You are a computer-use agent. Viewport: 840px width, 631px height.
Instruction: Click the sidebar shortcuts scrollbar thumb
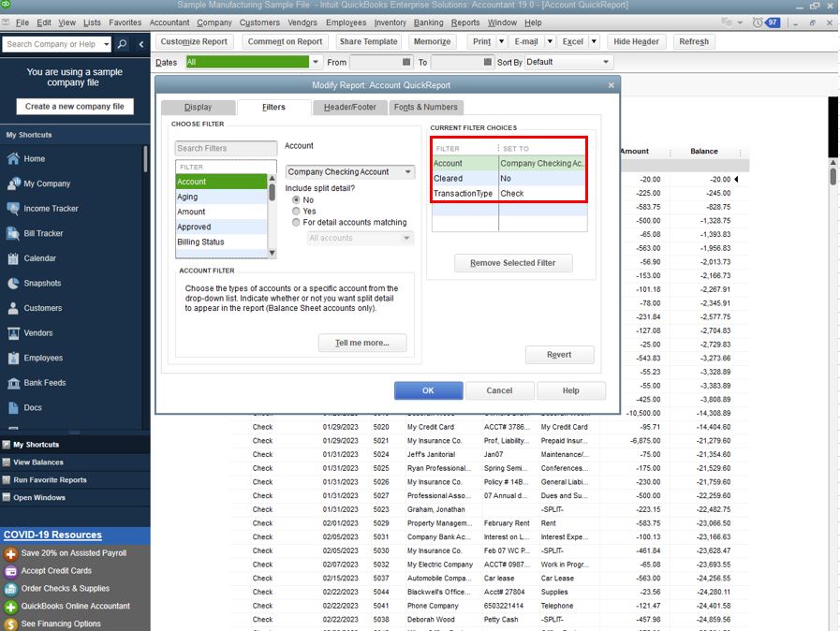[145, 159]
